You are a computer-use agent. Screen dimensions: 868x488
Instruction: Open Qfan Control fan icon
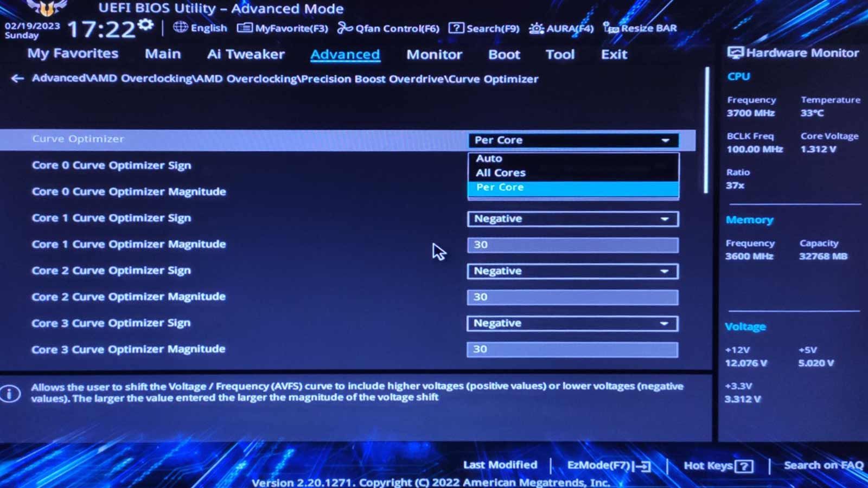click(x=345, y=28)
